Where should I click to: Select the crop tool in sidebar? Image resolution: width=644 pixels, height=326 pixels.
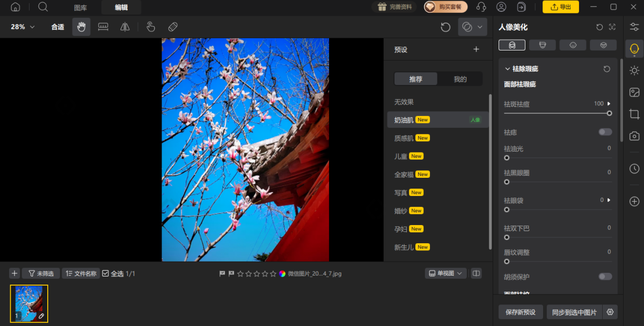tap(634, 114)
